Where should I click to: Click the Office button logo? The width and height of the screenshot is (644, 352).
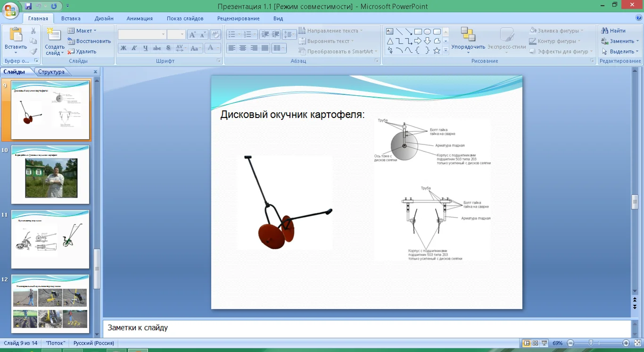tap(11, 9)
